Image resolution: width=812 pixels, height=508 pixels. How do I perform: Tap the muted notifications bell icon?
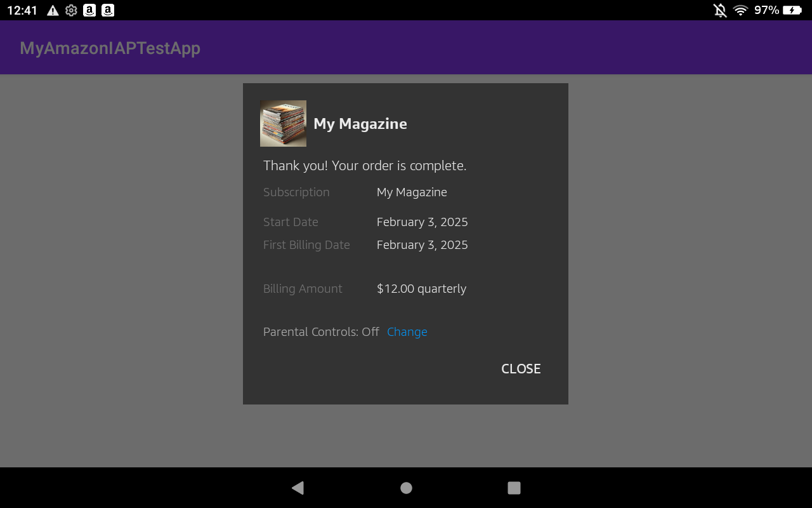719,10
